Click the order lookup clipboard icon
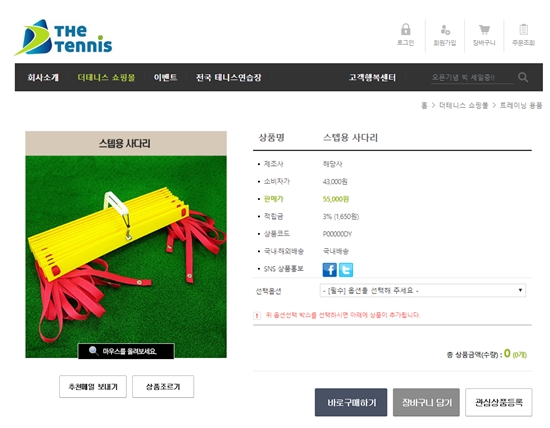 (523, 29)
